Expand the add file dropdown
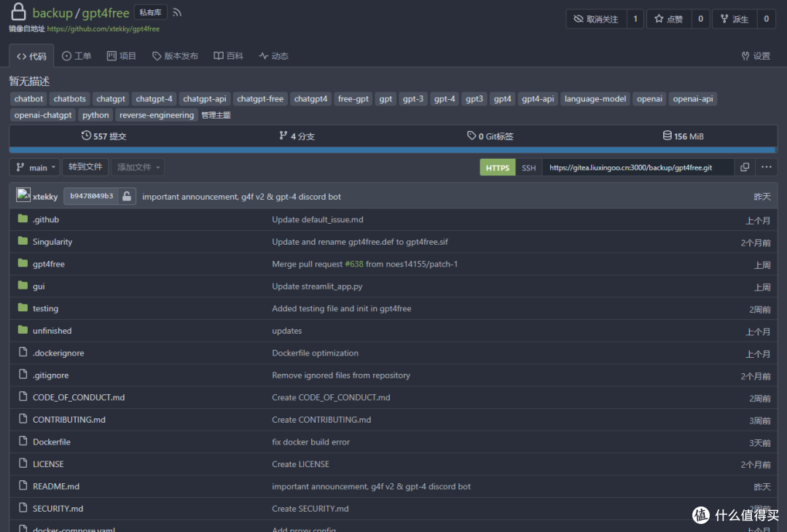This screenshot has width=787, height=532. (x=138, y=168)
